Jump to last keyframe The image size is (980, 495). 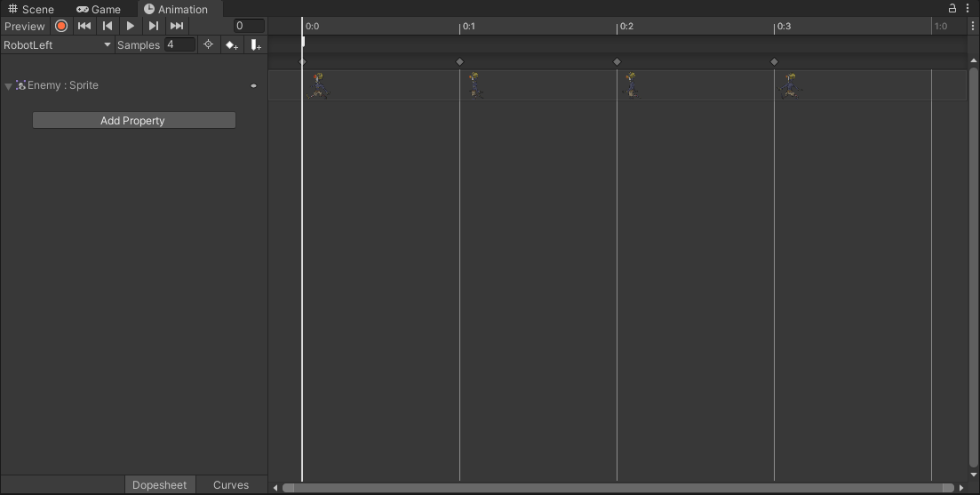pyautogui.click(x=177, y=26)
